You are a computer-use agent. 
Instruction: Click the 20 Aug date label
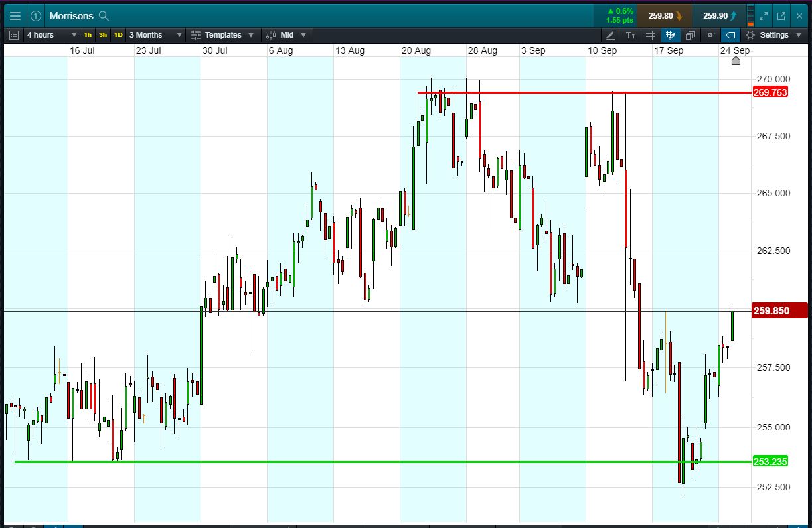416,50
